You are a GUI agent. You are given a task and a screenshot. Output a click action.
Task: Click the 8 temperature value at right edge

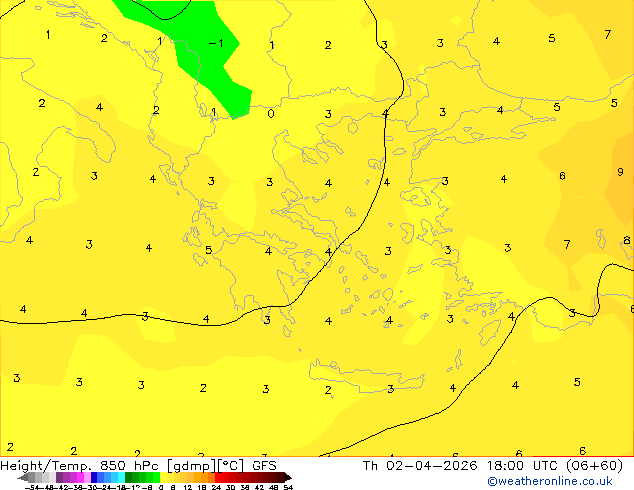point(627,240)
